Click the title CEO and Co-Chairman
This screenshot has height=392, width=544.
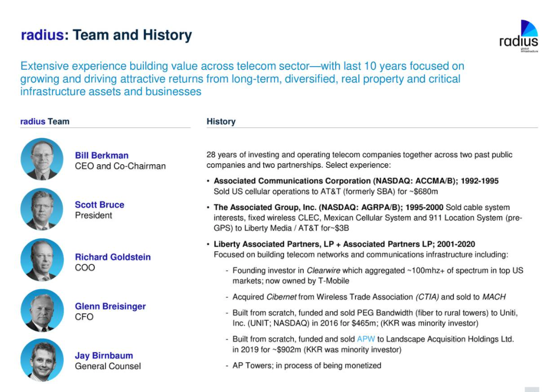click(x=120, y=166)
